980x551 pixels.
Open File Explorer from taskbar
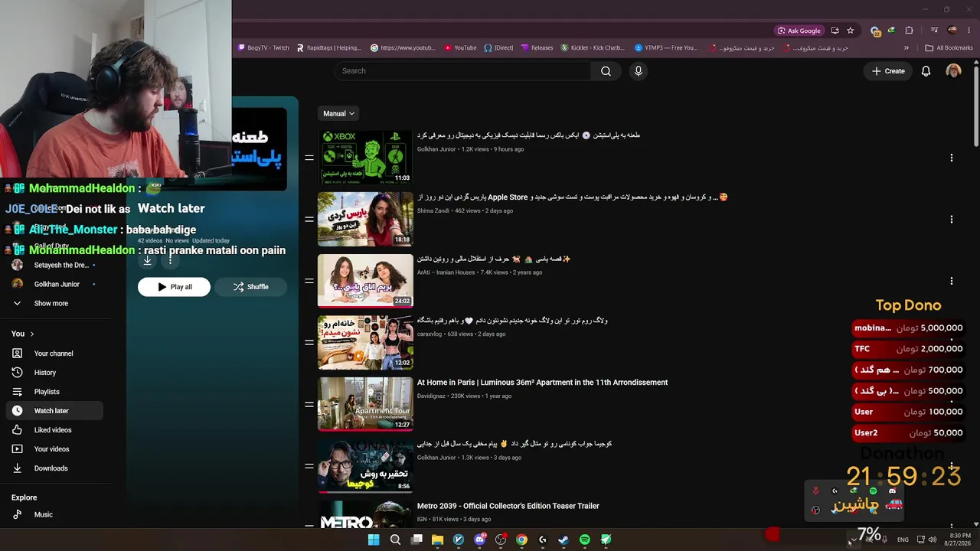pyautogui.click(x=437, y=540)
